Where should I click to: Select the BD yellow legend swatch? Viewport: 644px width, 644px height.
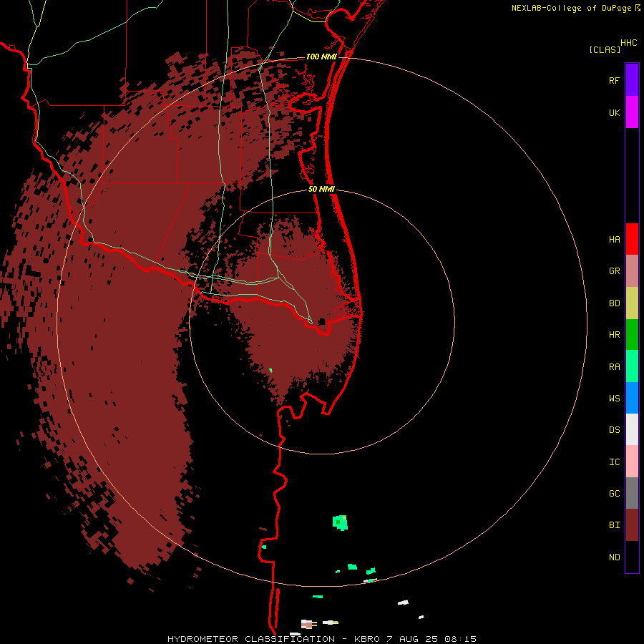632,303
